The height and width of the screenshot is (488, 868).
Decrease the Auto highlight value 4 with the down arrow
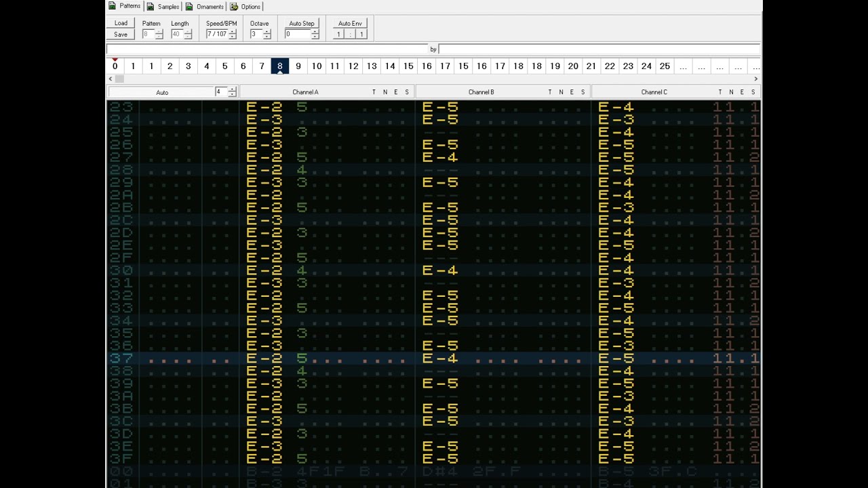pyautogui.click(x=233, y=94)
